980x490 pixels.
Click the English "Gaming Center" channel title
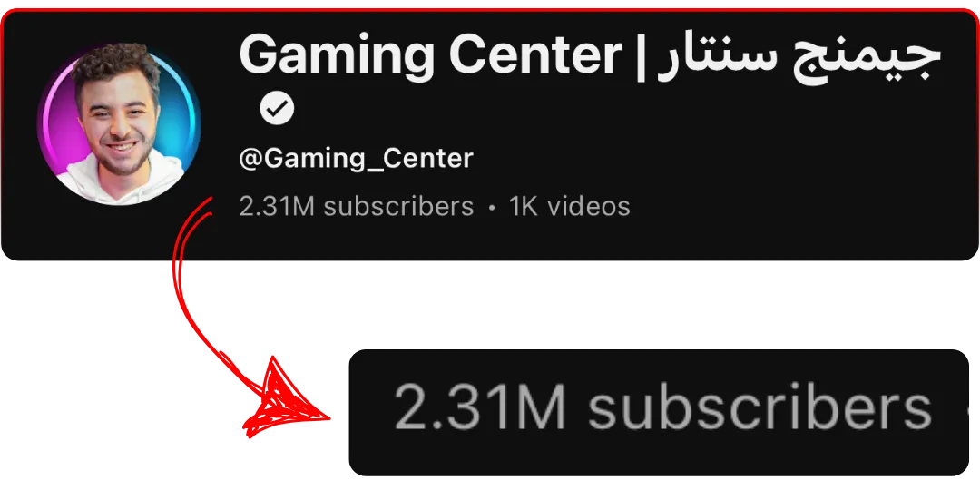pyautogui.click(x=430, y=55)
